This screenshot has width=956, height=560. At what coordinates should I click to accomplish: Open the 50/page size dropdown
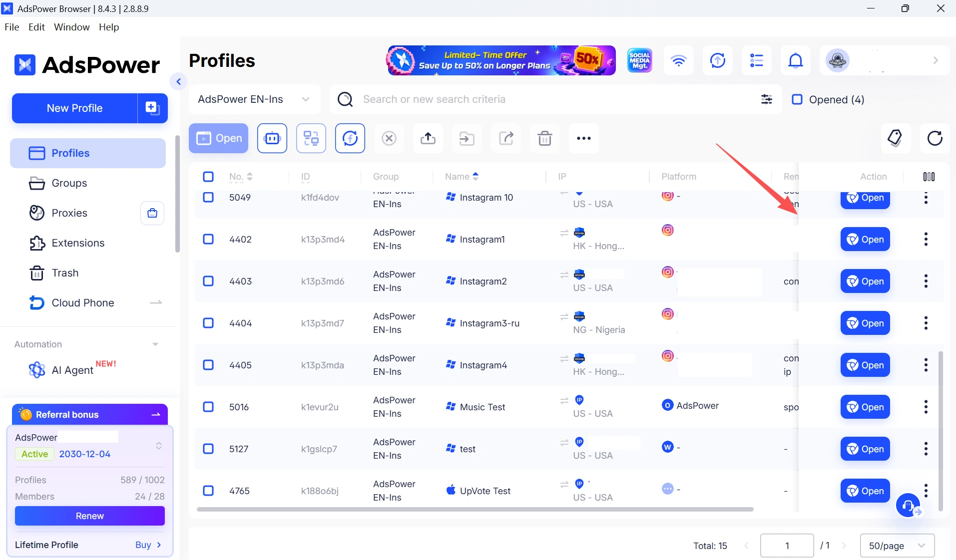click(x=897, y=546)
